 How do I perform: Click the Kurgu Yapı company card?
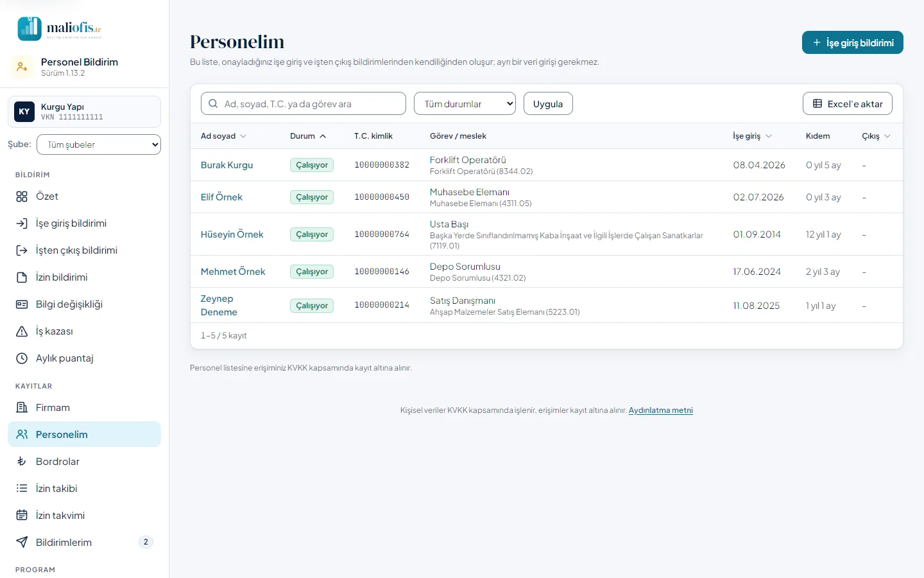[84, 112]
